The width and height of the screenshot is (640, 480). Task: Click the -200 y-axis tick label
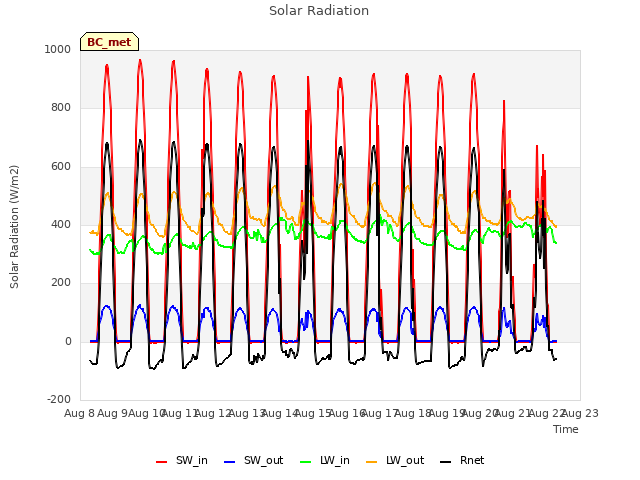pos(59,400)
